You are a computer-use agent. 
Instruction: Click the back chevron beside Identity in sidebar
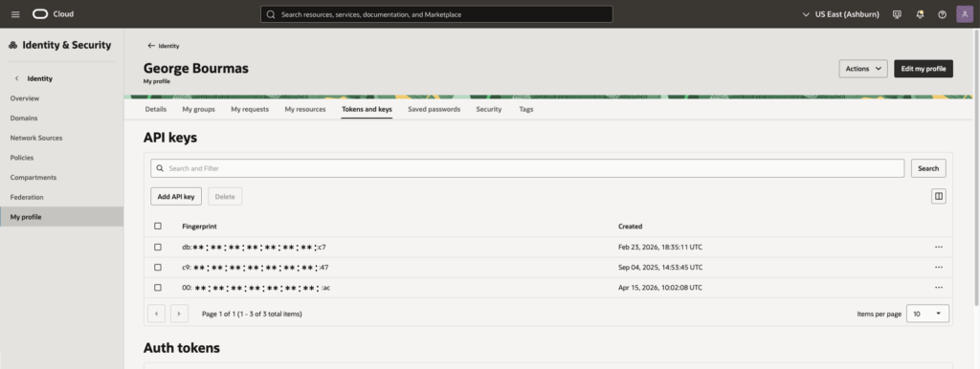[x=17, y=78]
